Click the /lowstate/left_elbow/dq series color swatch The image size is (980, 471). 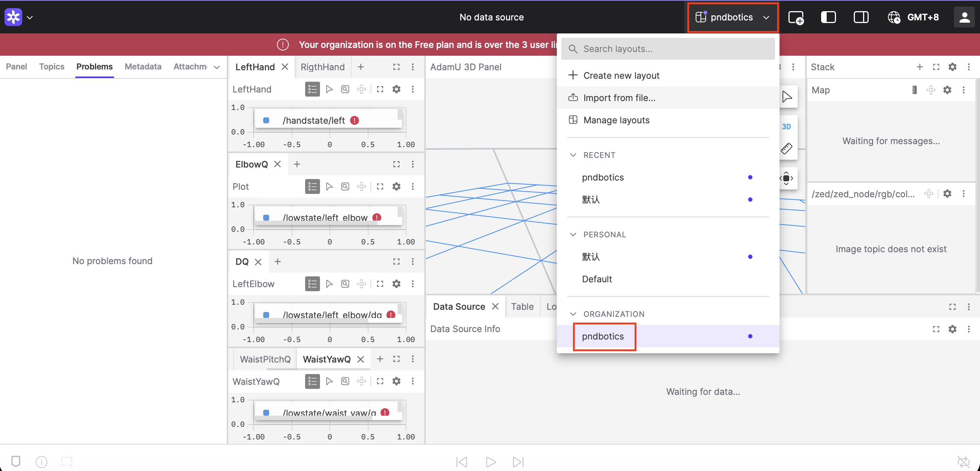(x=266, y=315)
